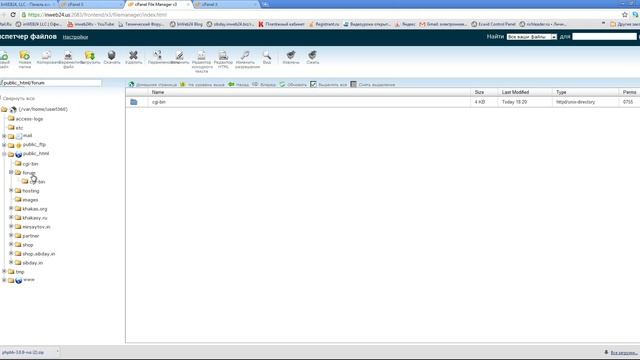
Task: Expand the shop.sibday.in folder node
Action: click(x=11, y=253)
